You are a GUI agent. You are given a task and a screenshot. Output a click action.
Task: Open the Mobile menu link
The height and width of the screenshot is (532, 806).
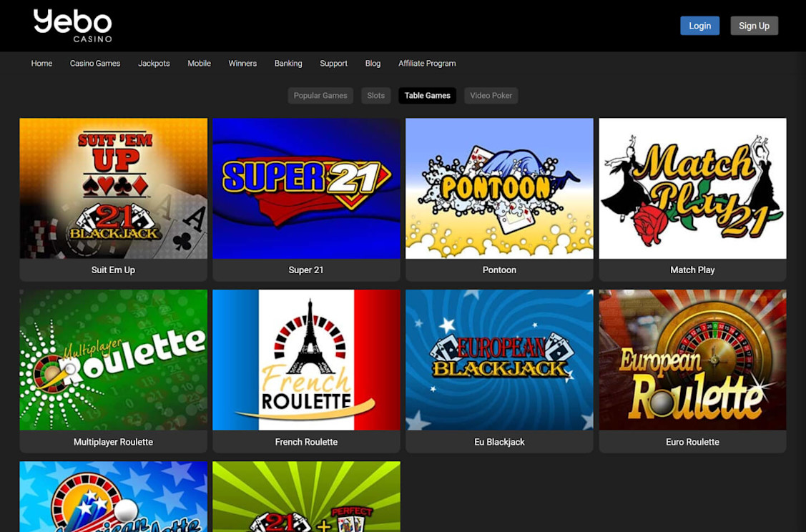pyautogui.click(x=199, y=63)
